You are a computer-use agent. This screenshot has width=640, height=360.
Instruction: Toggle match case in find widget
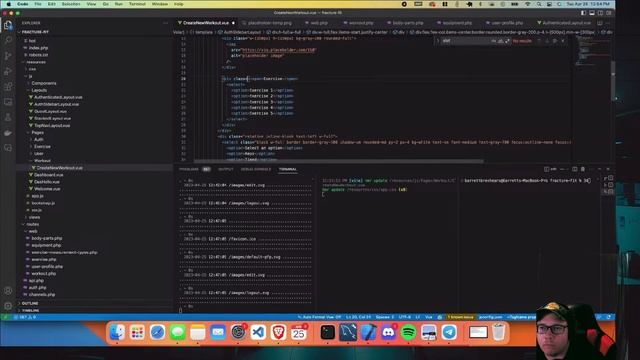click(494, 41)
